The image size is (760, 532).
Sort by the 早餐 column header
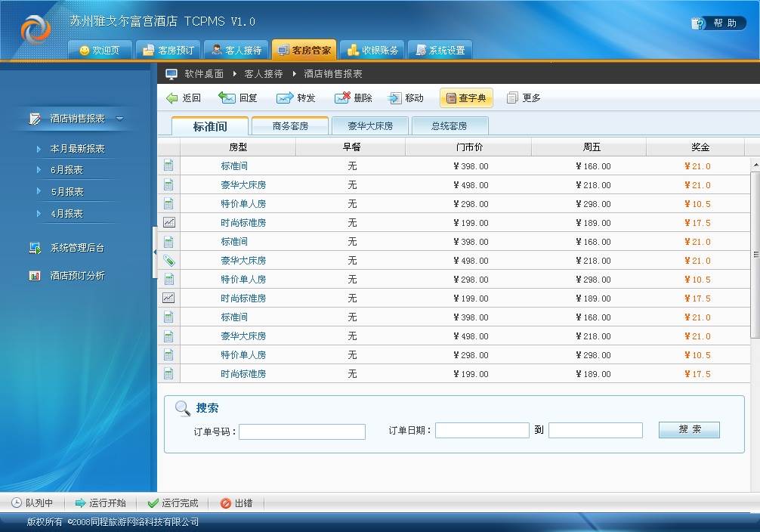pyautogui.click(x=351, y=147)
